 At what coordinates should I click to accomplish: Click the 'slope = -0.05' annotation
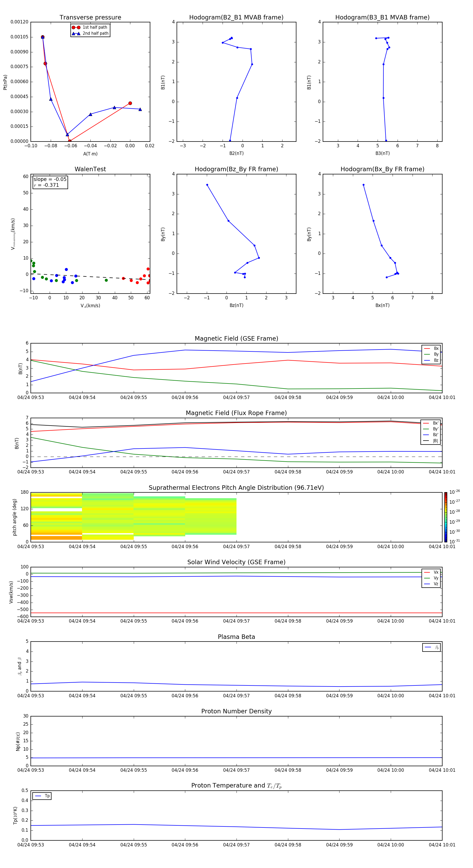pos(50,179)
